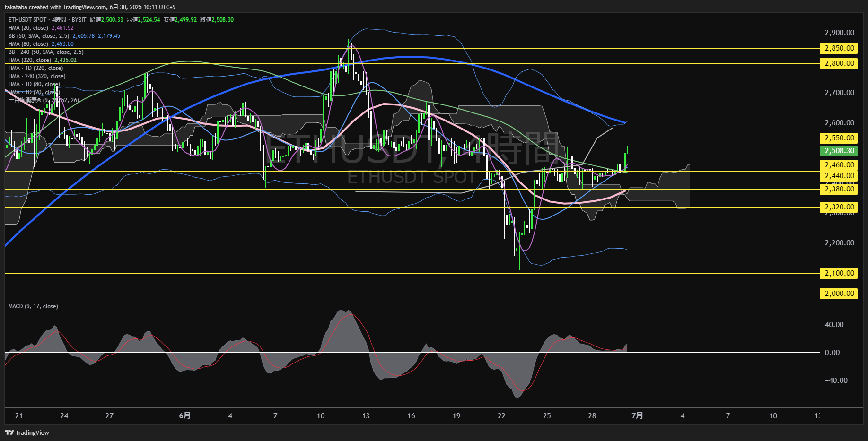868x441 pixels.
Task: Click the yellow 2,320.00 price level label
Action: pyautogui.click(x=839, y=207)
